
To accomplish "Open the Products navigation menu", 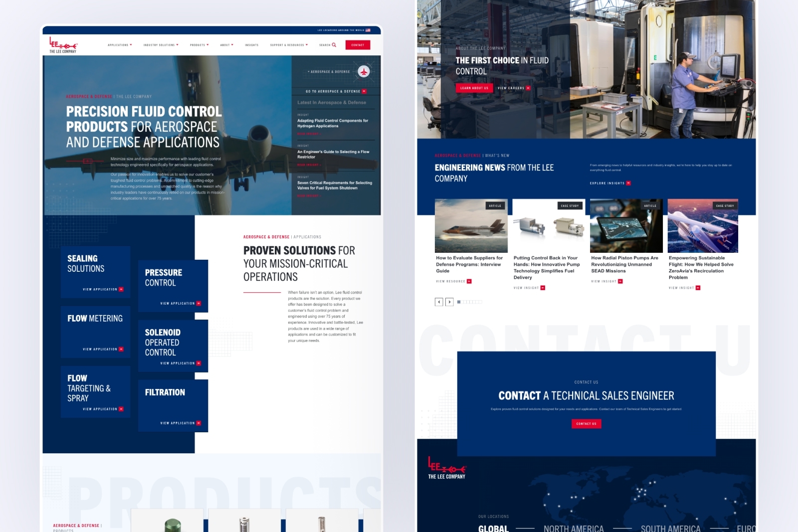I will pyautogui.click(x=199, y=45).
